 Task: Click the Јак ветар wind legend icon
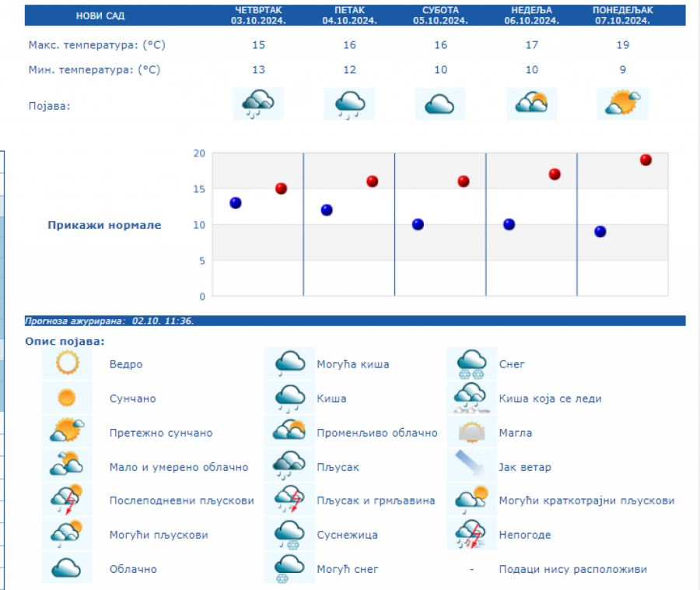click(x=472, y=467)
